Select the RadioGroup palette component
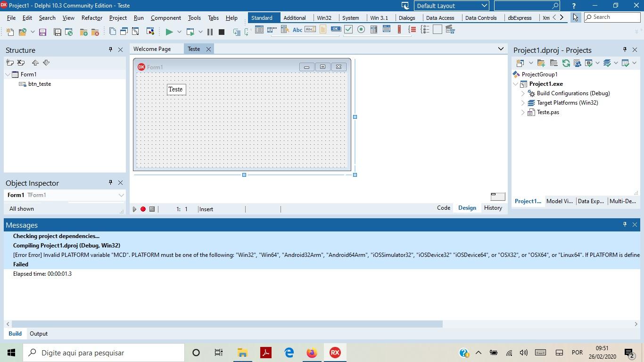 click(425, 30)
